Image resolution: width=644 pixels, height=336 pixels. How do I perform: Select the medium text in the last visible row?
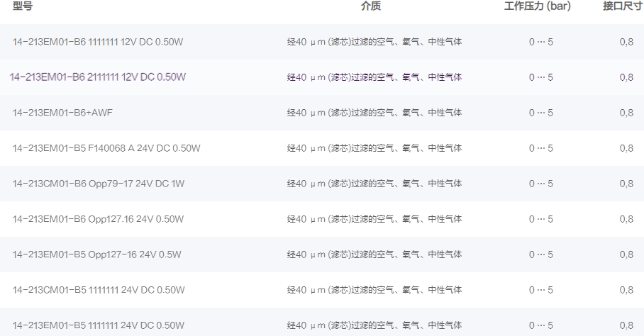pyautogui.click(x=374, y=326)
